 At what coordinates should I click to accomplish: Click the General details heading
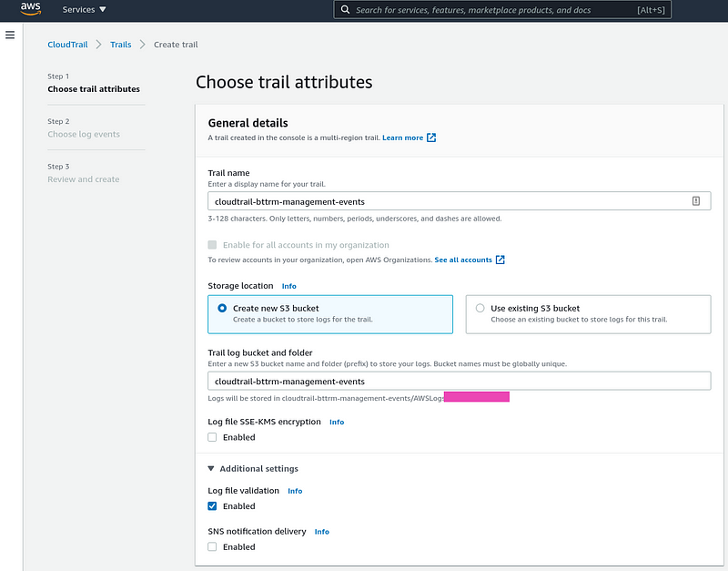[248, 123]
